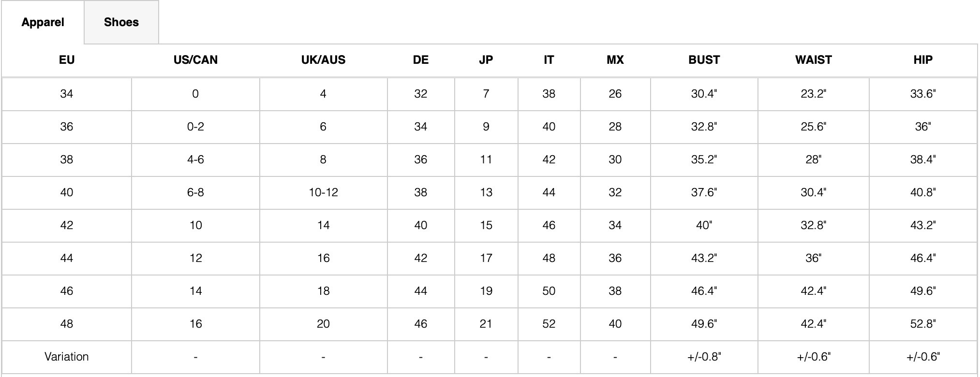The height and width of the screenshot is (377, 980).
Task: Click the JP column header
Action: click(x=486, y=60)
